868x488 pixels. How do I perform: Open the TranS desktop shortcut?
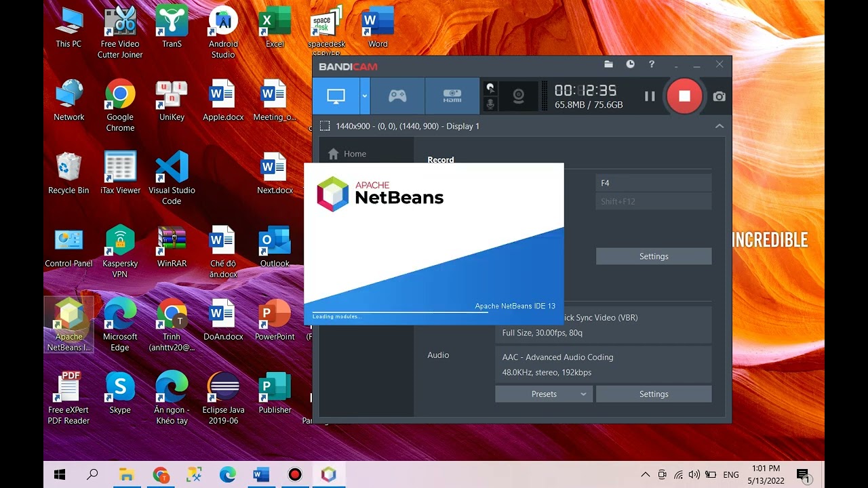172,28
